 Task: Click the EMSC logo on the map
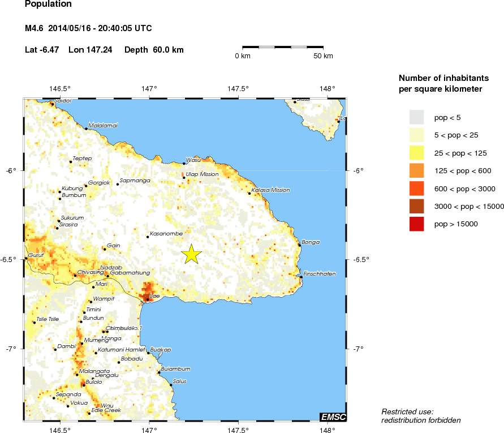point(333,417)
